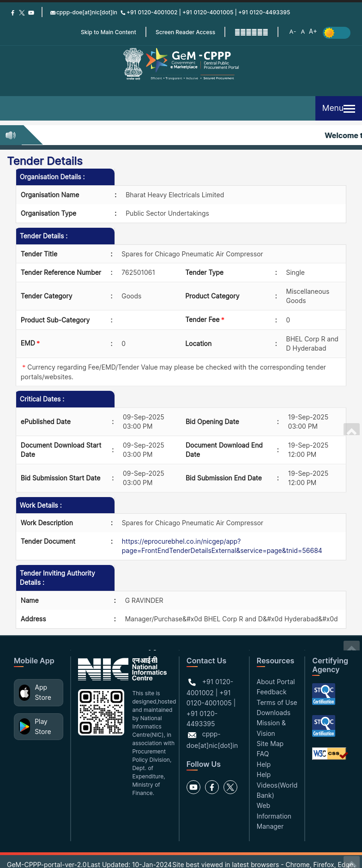Decrease font size with A- control

292,32
